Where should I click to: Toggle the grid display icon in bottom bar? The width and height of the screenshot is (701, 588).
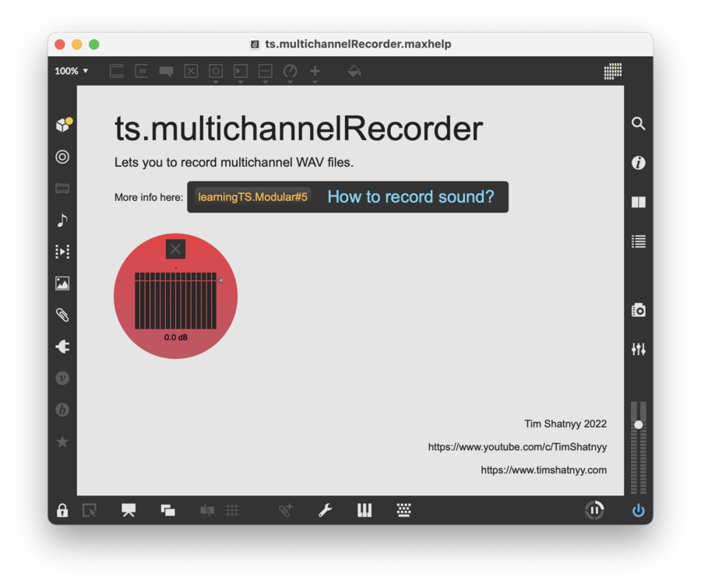(232, 510)
